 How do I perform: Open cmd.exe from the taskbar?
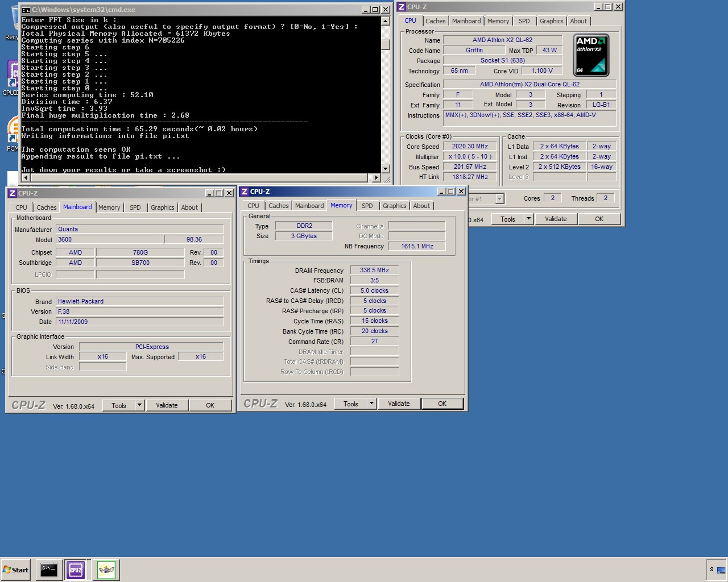(x=49, y=569)
